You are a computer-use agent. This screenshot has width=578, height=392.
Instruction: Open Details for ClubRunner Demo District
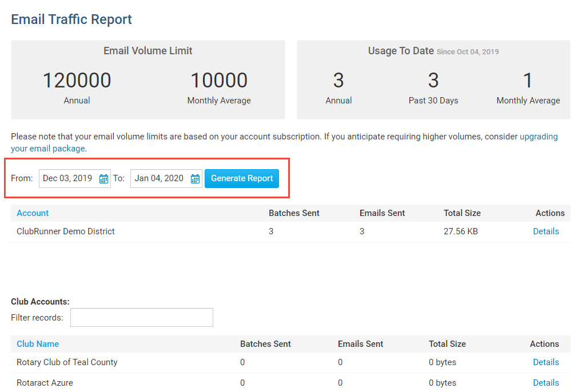click(545, 231)
